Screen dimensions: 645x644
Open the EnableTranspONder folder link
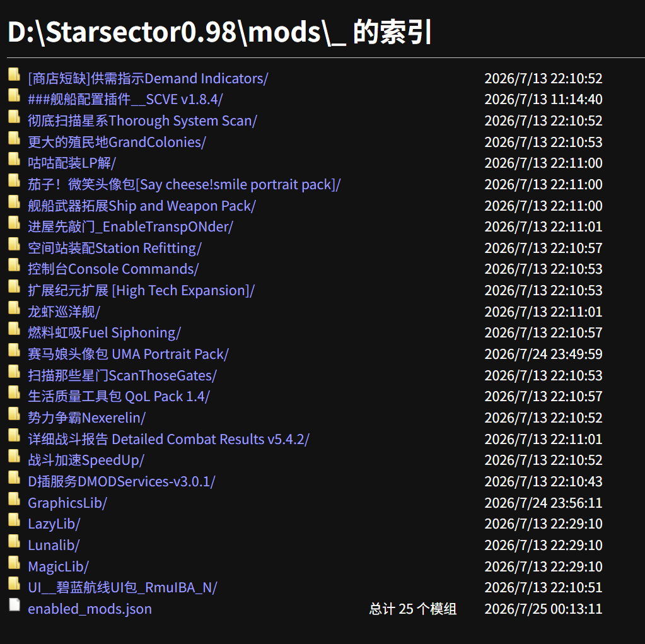(x=131, y=227)
